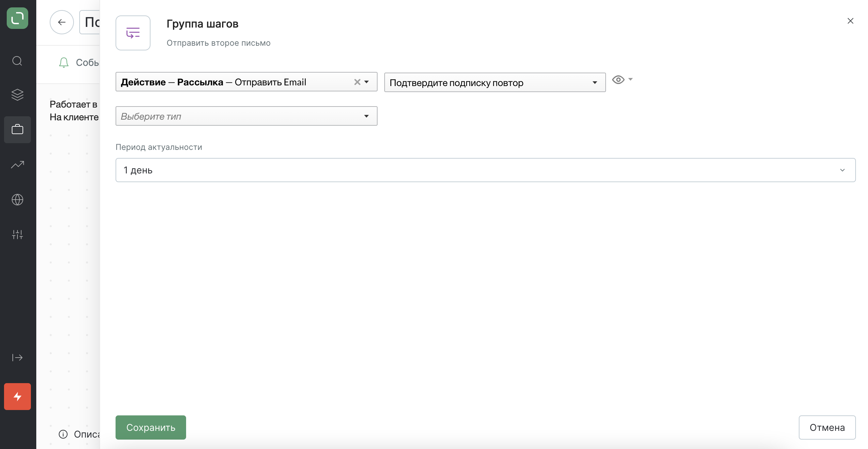Click the Отмена button
The height and width of the screenshot is (449, 868).
[827, 427]
